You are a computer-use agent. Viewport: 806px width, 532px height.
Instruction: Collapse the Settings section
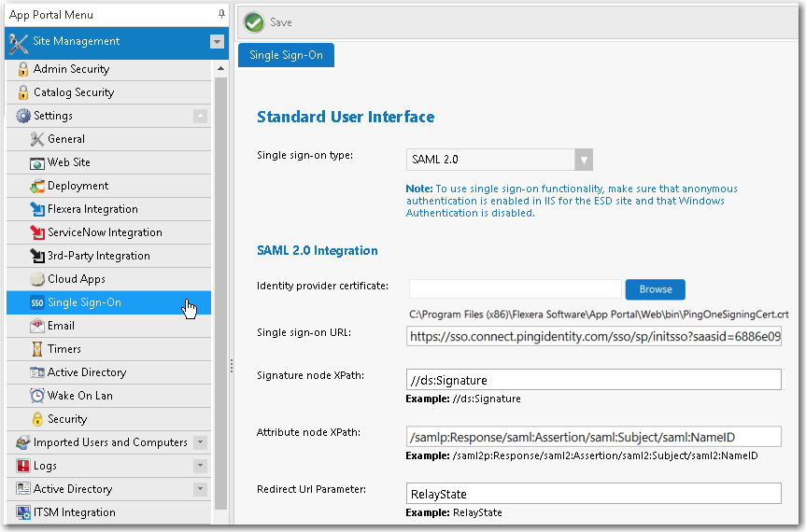(x=200, y=116)
